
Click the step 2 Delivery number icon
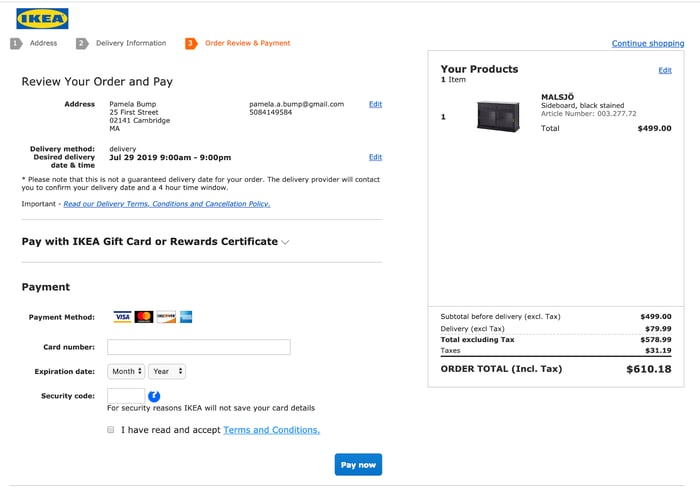(x=82, y=44)
